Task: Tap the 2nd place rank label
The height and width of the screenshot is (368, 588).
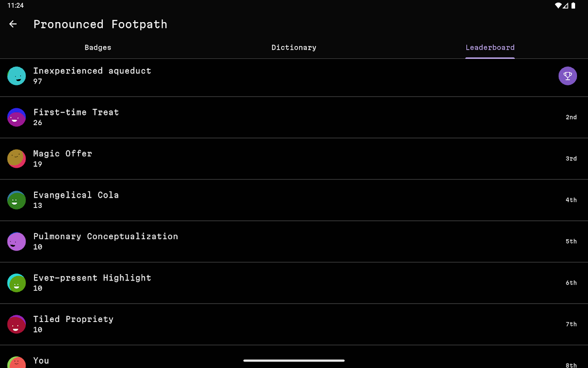Action: pyautogui.click(x=571, y=117)
